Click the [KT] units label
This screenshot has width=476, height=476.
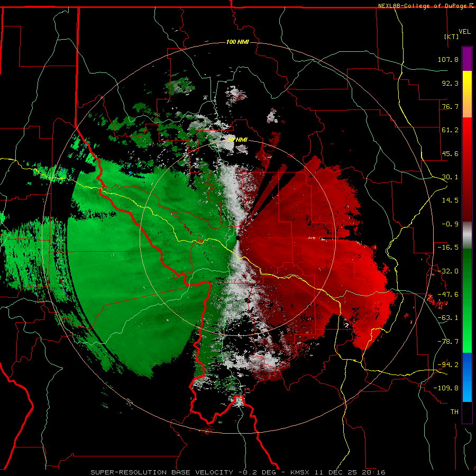click(x=452, y=36)
